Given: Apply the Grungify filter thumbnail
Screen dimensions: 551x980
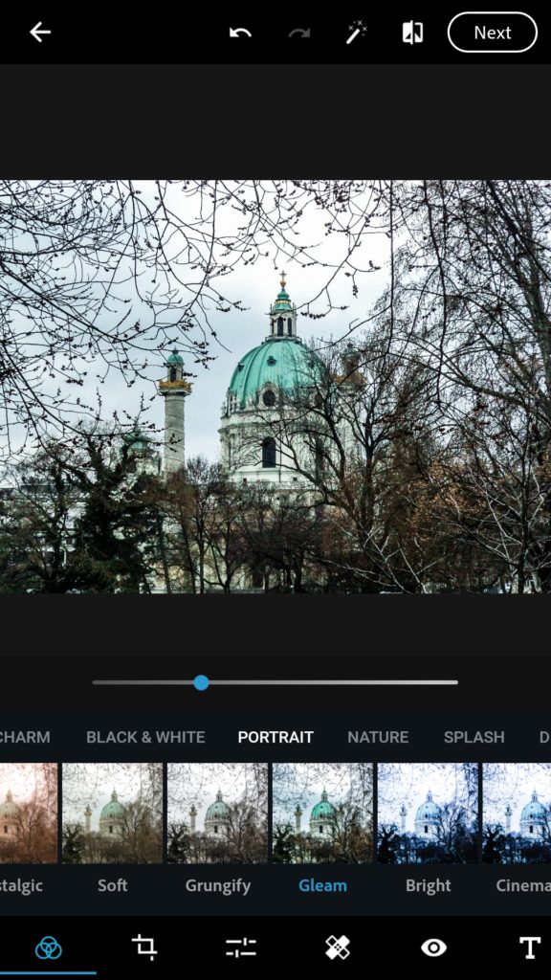Looking at the screenshot, I should point(217,813).
